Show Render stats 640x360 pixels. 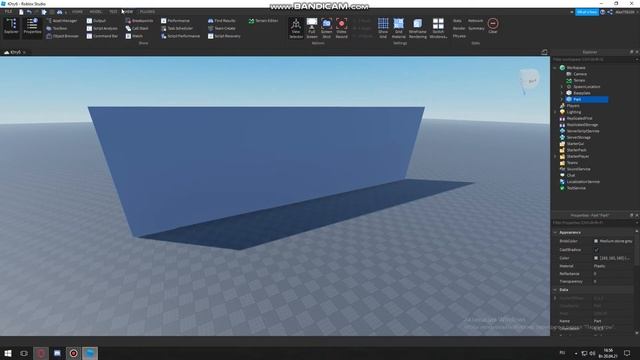(x=459, y=28)
